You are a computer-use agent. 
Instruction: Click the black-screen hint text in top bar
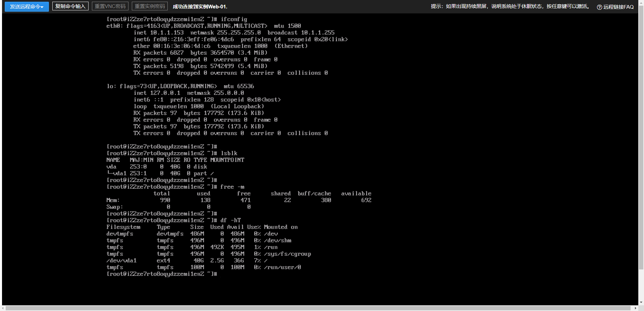[x=510, y=6]
